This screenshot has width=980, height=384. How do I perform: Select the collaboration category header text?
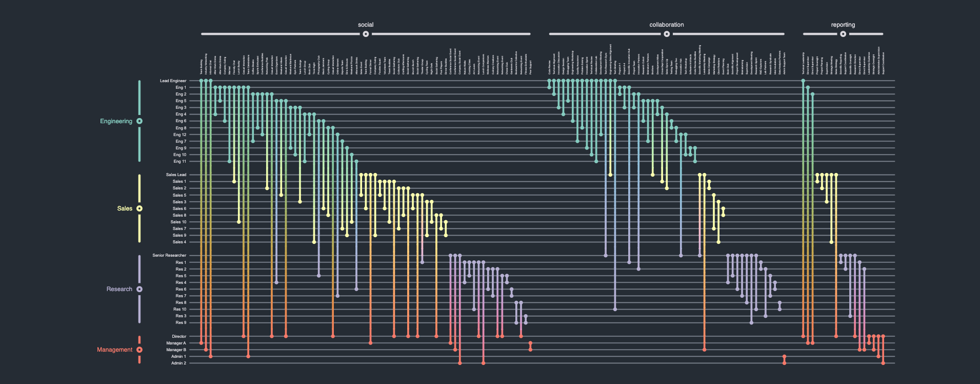pyautogui.click(x=666, y=25)
